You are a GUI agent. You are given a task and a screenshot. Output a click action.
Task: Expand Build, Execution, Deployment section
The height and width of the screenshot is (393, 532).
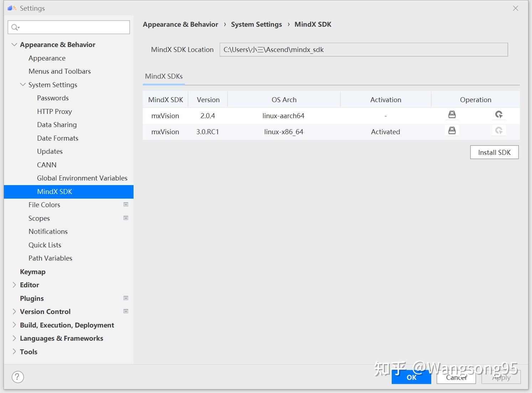14,325
